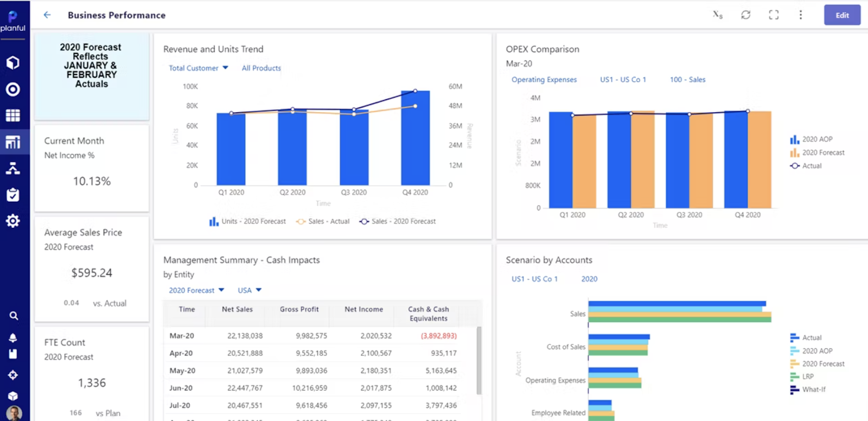Click the search magnifier in the sidebar
Viewport: 868px width, 421px height.
pyautogui.click(x=14, y=316)
